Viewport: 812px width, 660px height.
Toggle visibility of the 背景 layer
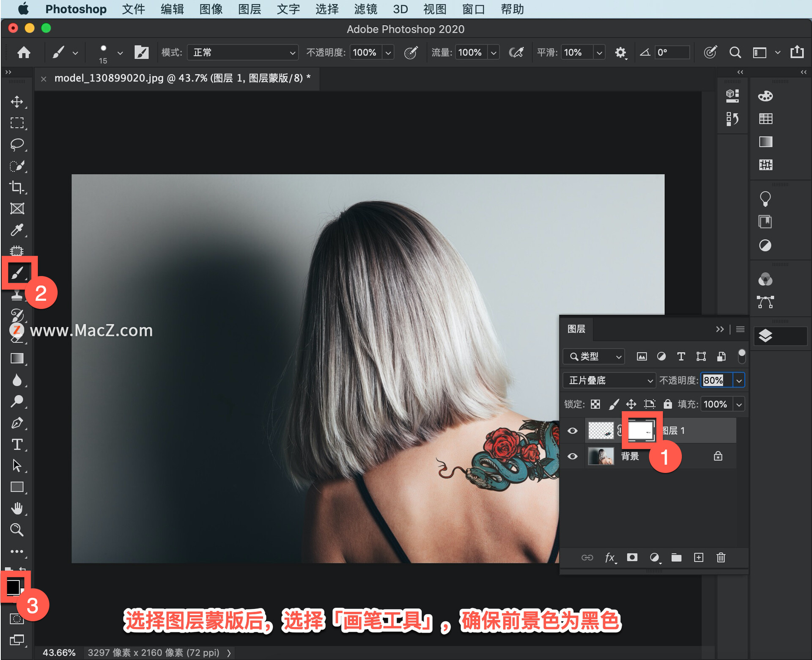[x=572, y=456]
